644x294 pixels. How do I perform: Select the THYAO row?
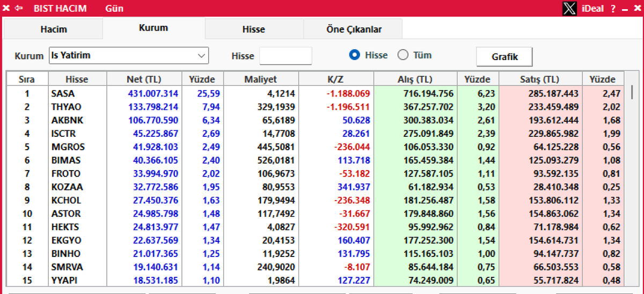click(316, 107)
